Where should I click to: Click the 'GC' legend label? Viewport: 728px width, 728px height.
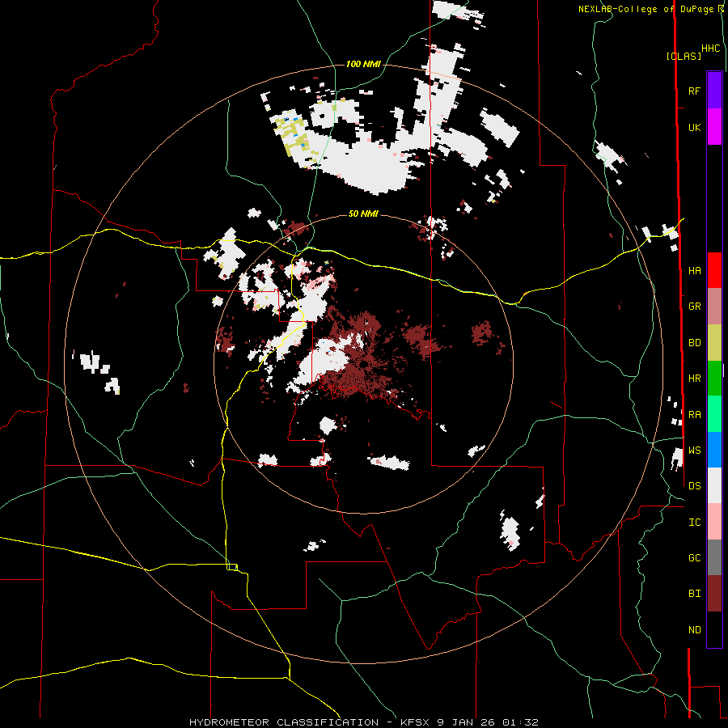[x=694, y=557]
